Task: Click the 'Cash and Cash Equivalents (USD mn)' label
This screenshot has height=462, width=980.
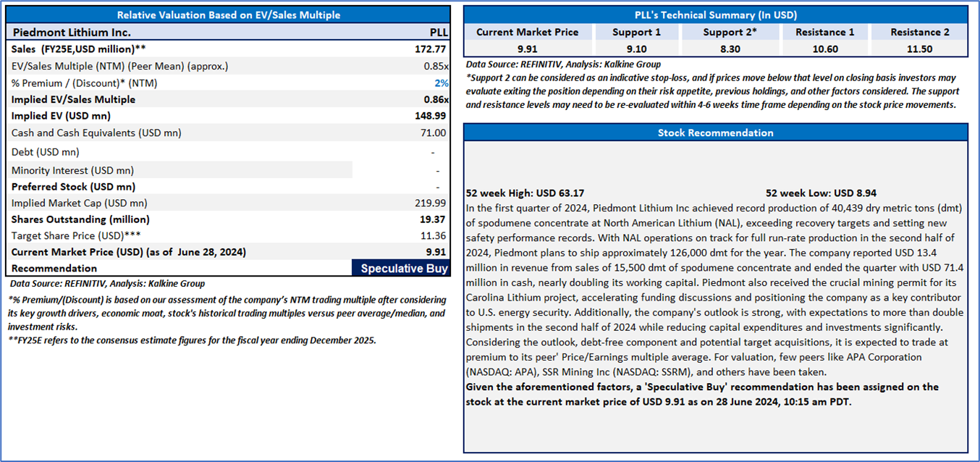Action: 96,133
